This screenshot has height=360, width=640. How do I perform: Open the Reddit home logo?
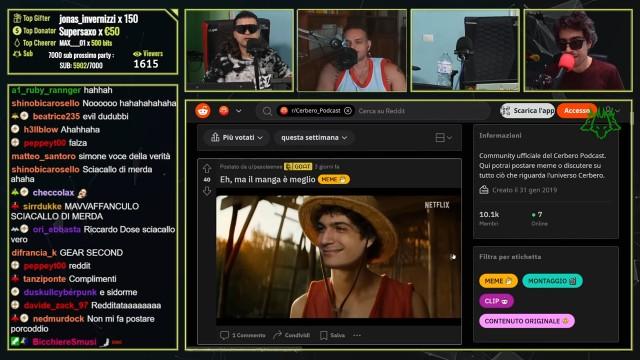[x=203, y=111]
